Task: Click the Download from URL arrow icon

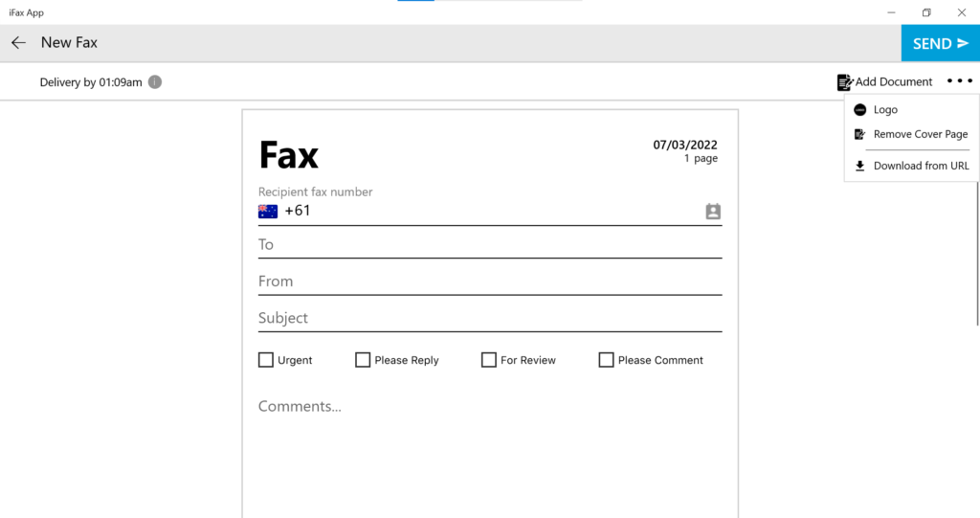Action: 860,166
